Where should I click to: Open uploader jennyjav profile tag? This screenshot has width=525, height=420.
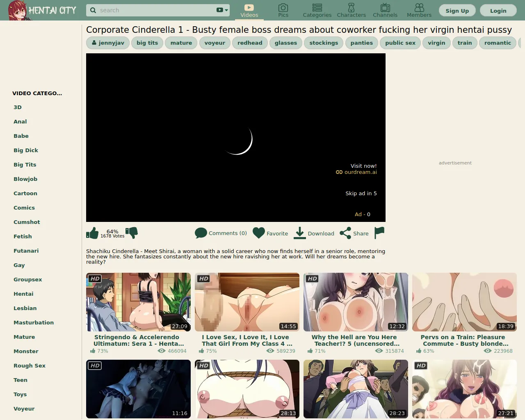(108, 43)
